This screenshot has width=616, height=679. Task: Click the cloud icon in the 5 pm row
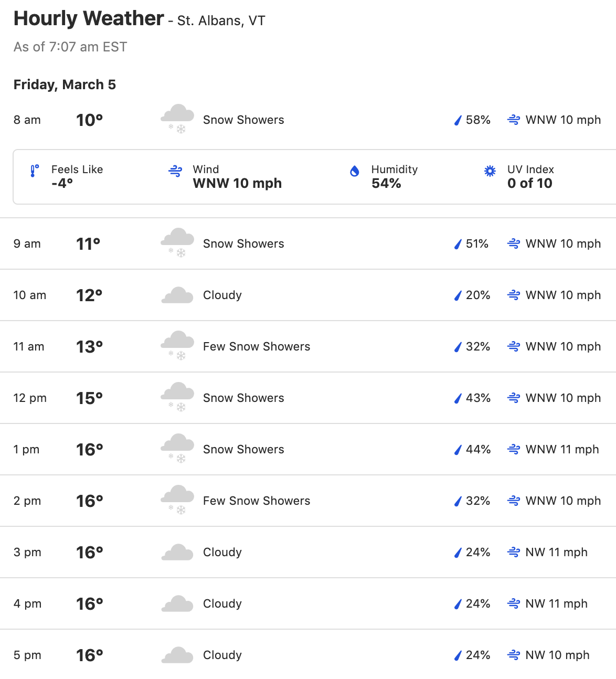click(x=177, y=655)
